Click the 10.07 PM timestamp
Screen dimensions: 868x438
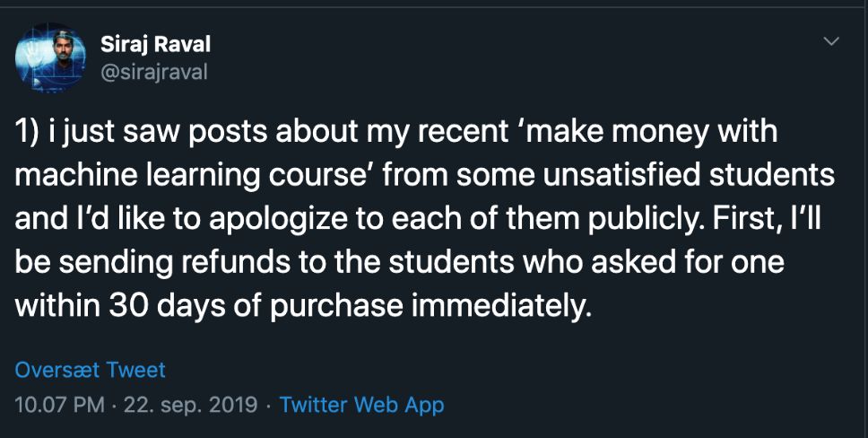61,405
